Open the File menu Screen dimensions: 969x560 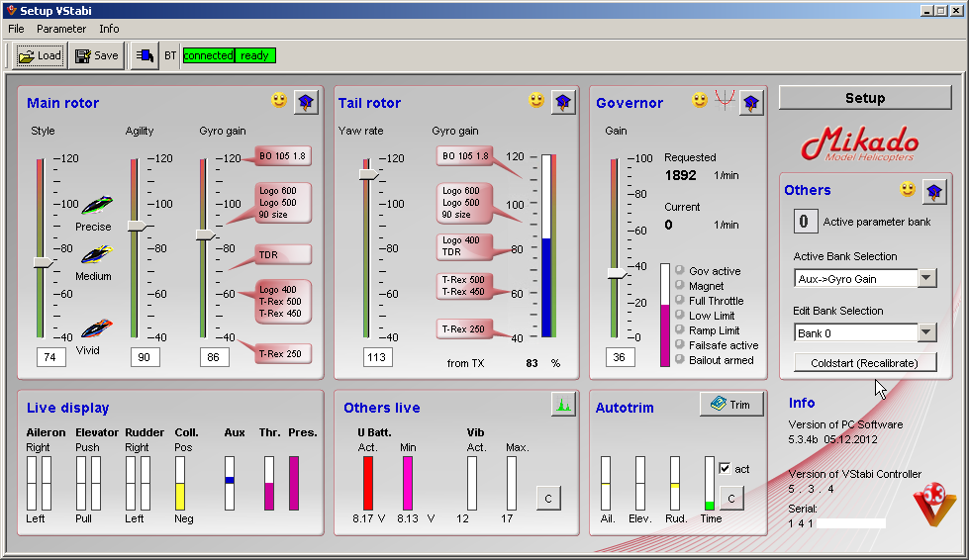click(17, 29)
